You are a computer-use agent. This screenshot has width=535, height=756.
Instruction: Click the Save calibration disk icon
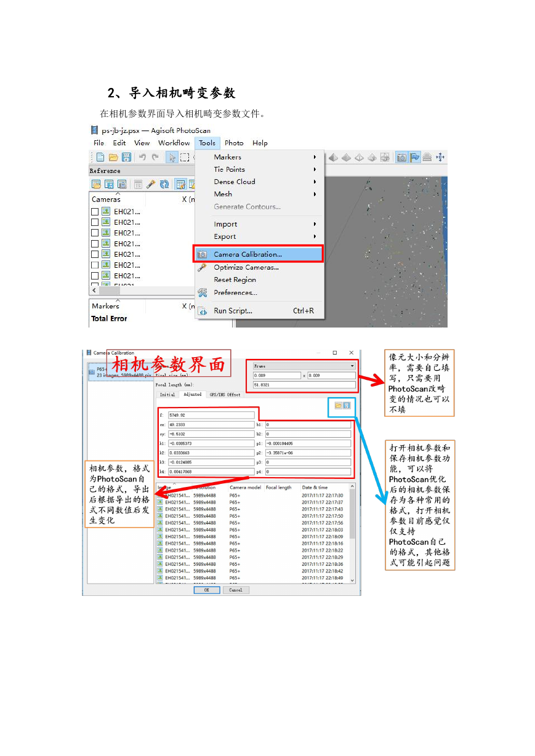pyautogui.click(x=347, y=406)
